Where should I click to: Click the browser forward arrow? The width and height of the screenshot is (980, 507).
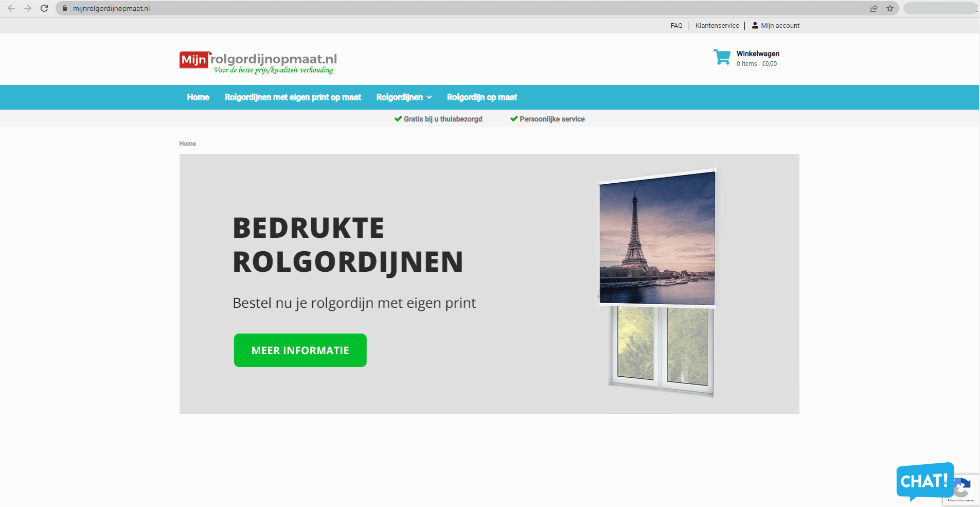[28, 8]
